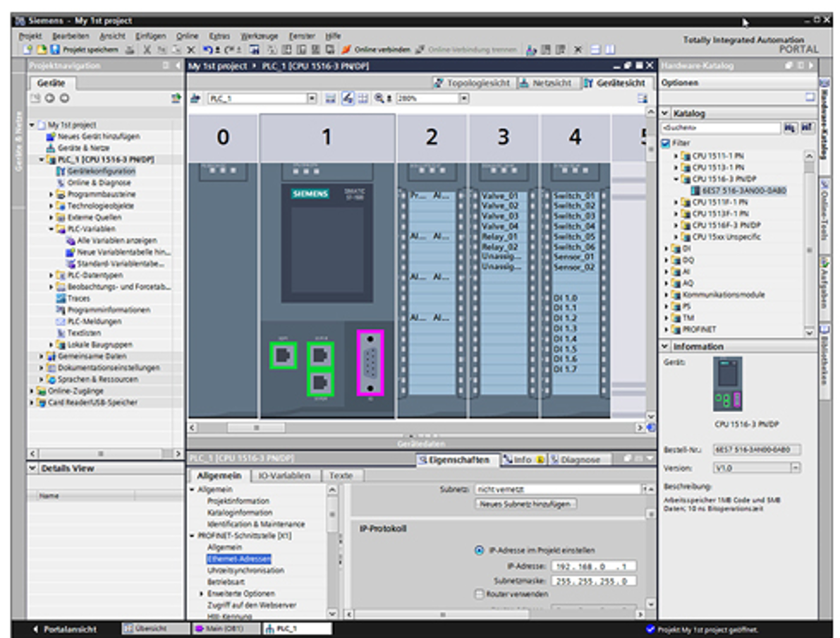
Task: Click the show module labels icon
Action: point(348,98)
